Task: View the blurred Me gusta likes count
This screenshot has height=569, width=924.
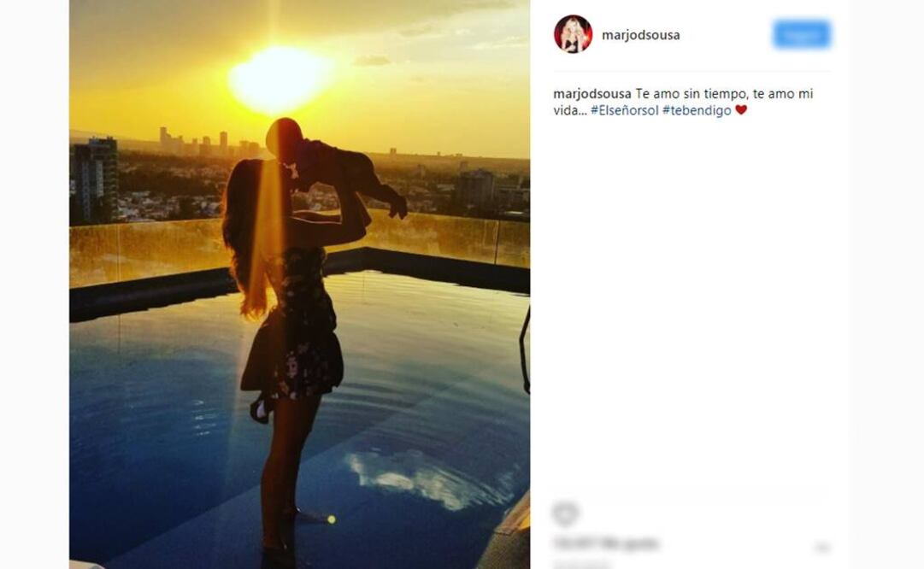Action: [x=606, y=543]
